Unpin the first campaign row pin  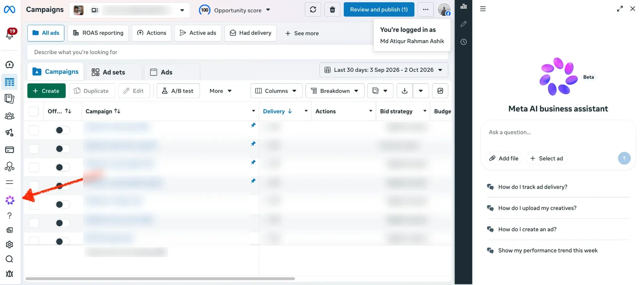tap(253, 125)
